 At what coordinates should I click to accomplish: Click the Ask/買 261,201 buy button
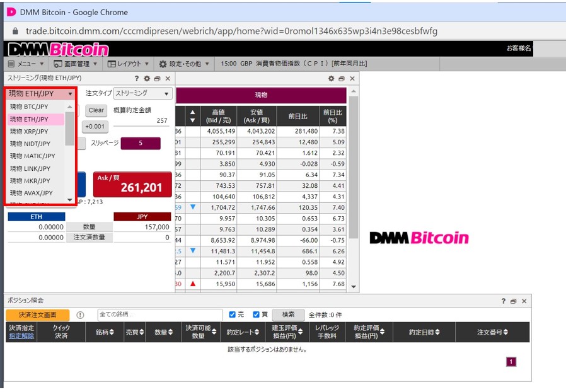(132, 185)
